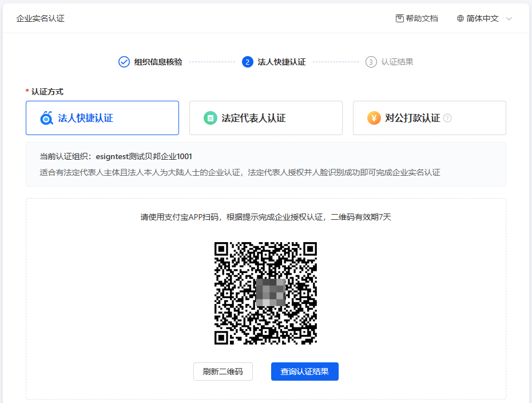Viewport: 532px width, 403px height.
Task: Click the help document book icon
Action: coord(400,18)
